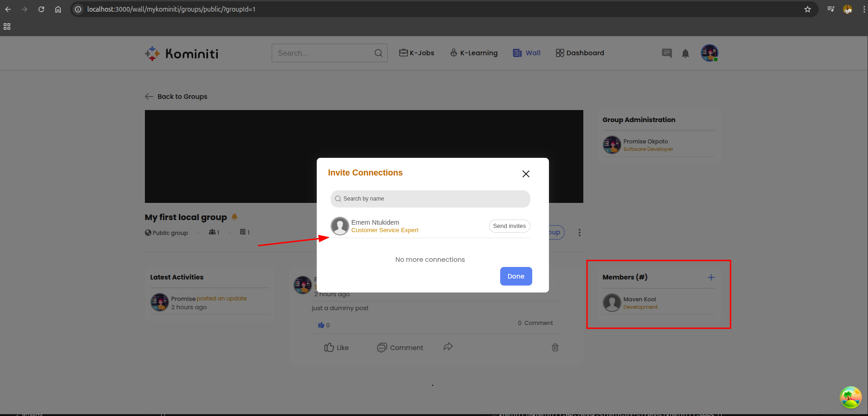The image size is (868, 416).
Task: Share the post using arrow icon
Action: coord(448,347)
